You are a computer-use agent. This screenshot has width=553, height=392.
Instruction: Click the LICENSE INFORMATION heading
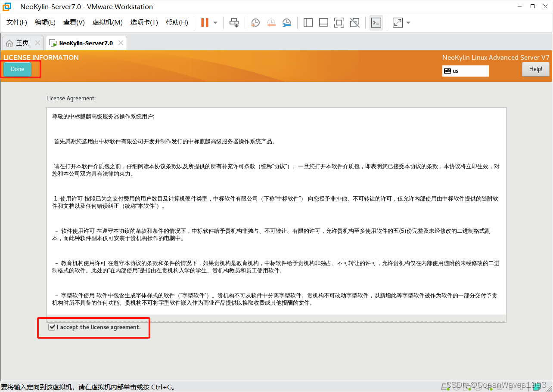(x=41, y=58)
